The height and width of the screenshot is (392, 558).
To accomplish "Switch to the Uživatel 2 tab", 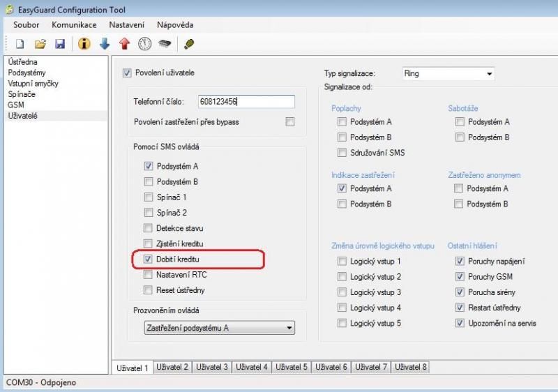I will pyautogui.click(x=172, y=367).
